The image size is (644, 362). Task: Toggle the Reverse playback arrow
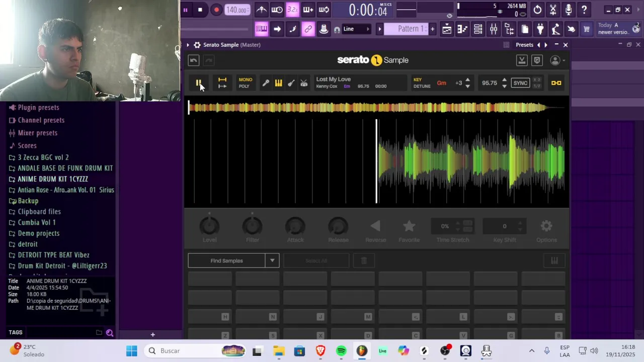point(375,227)
